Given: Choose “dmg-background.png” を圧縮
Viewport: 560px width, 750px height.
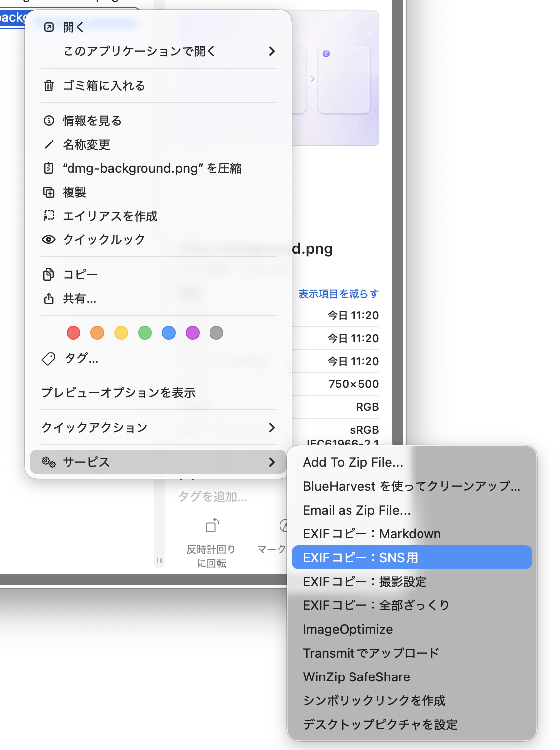Looking at the screenshot, I should (158, 168).
